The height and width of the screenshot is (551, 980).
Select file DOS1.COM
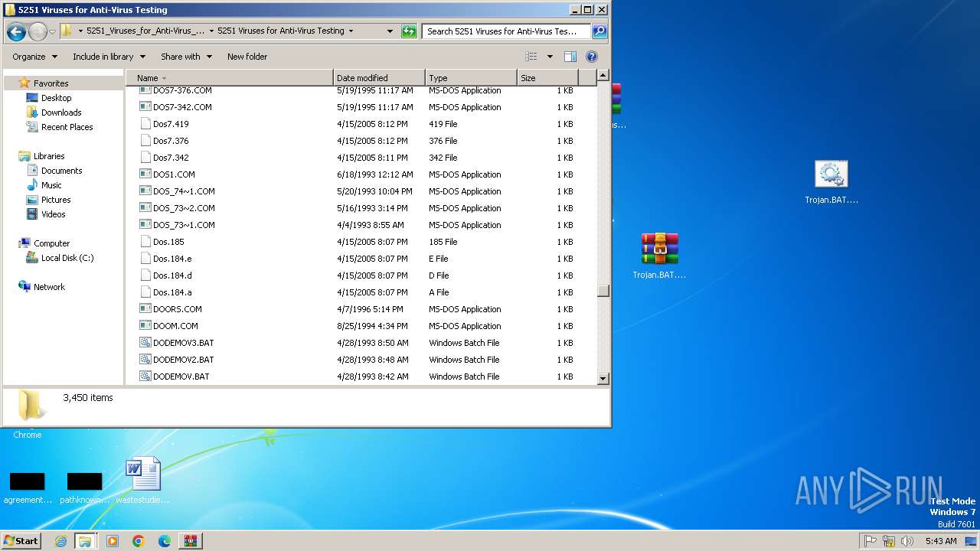174,174
